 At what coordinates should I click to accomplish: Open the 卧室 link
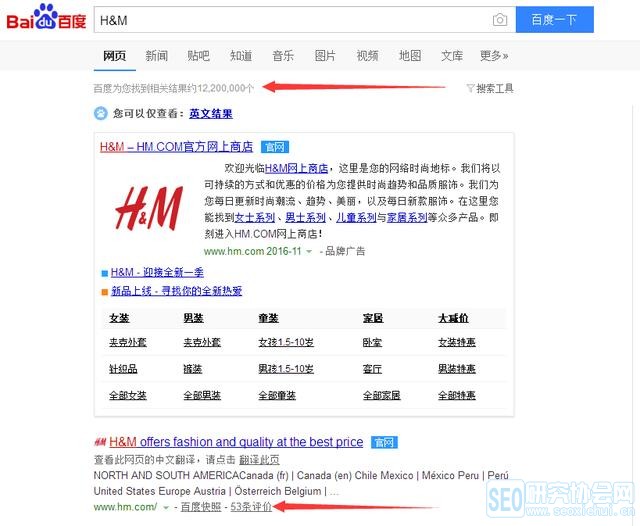tap(372, 342)
